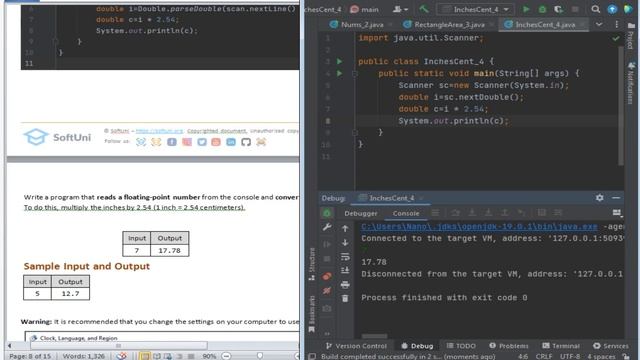Click the java.exe path link in console

coord(479,227)
